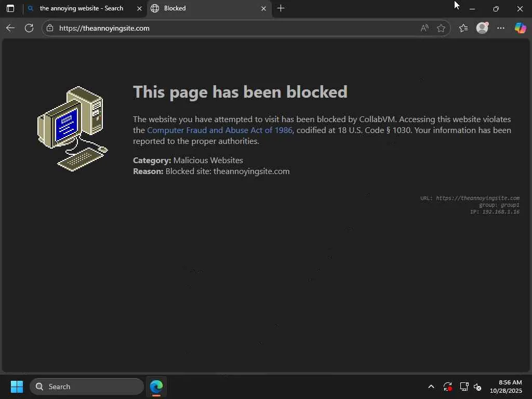The image size is (532, 399).
Task: Show hidden system tray icons
Action: click(431, 387)
